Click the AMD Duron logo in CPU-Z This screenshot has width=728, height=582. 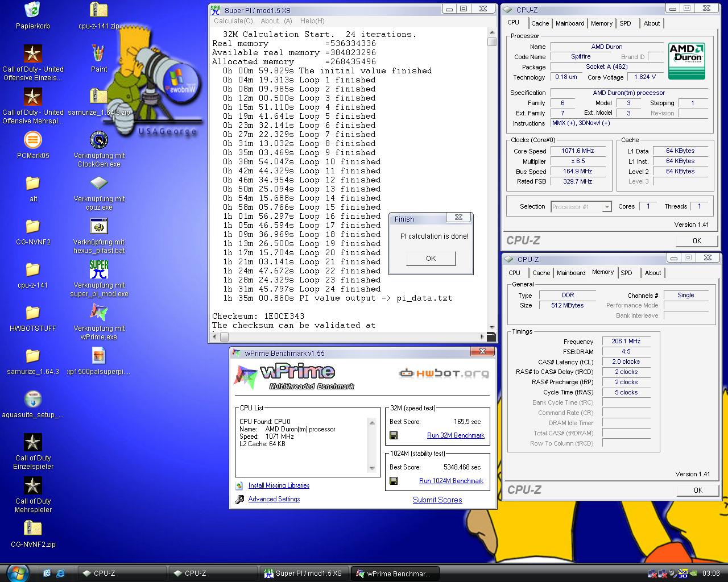pyautogui.click(x=687, y=60)
